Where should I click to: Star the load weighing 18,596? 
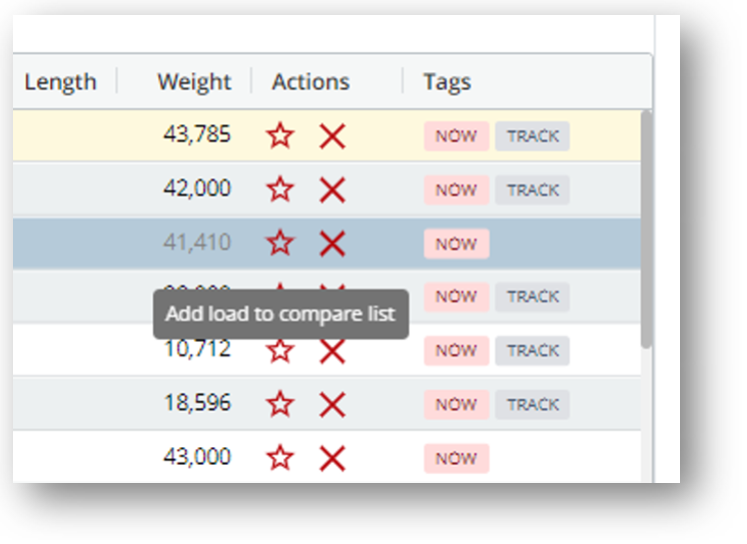(281, 404)
